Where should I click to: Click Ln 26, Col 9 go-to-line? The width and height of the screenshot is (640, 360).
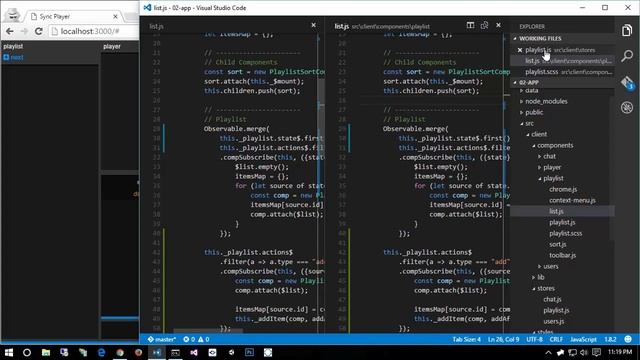click(503, 339)
